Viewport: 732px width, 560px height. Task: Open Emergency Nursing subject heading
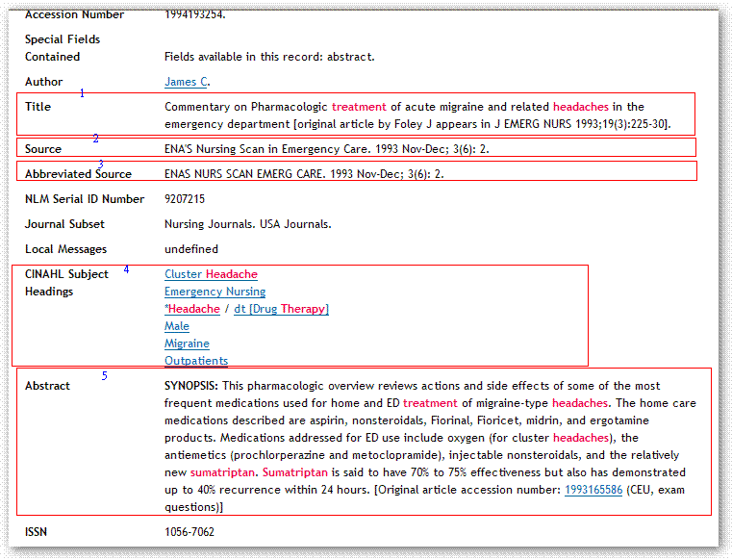click(215, 292)
